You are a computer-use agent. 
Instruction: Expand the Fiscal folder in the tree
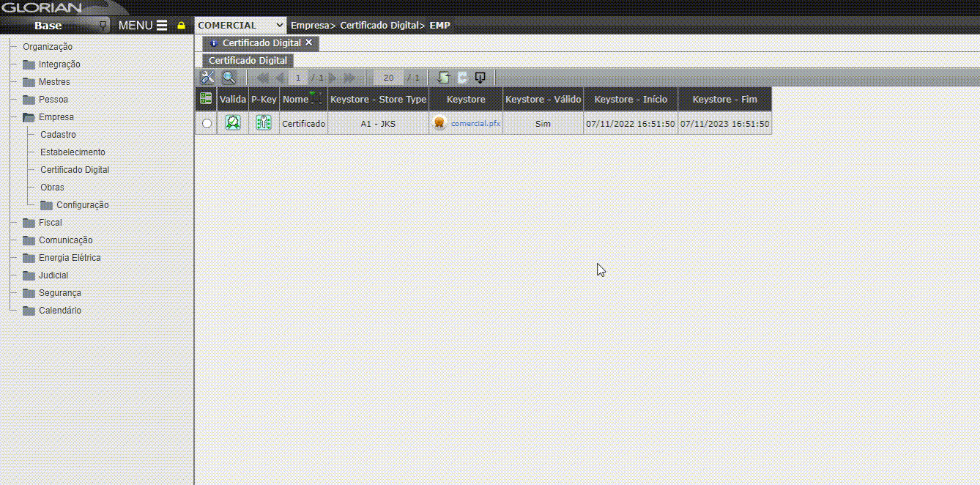coord(29,223)
